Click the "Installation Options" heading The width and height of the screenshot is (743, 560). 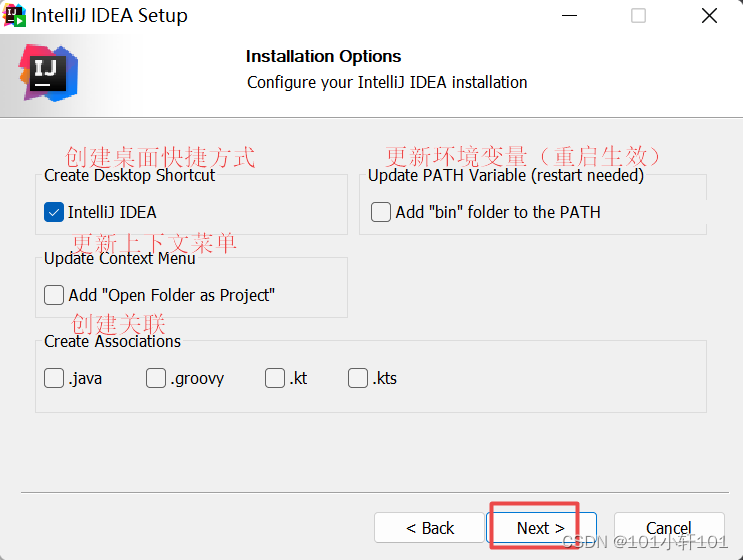coord(323,56)
